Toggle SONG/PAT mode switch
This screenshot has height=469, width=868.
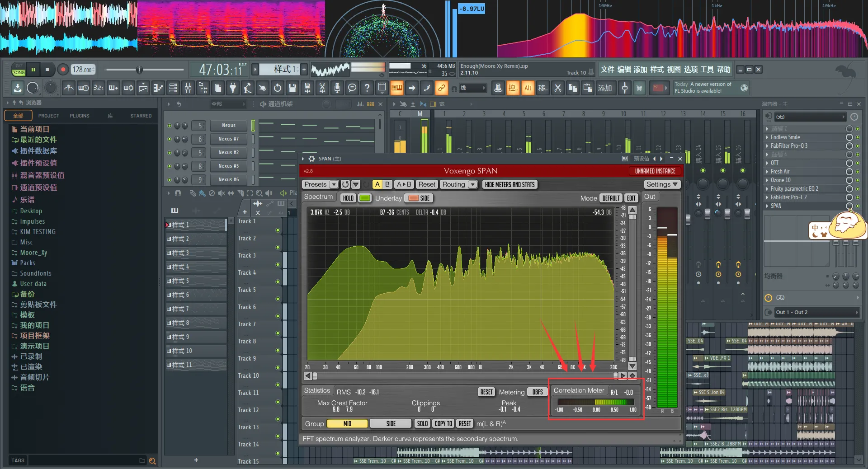pos(19,70)
